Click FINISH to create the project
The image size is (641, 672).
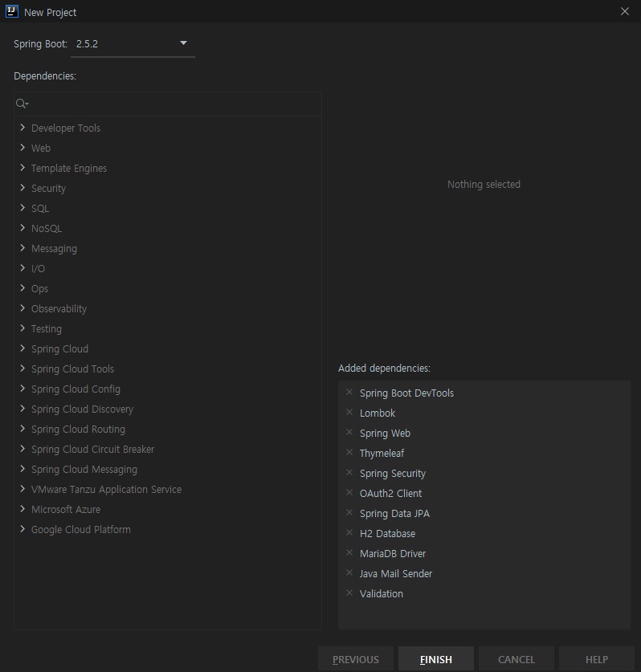[x=435, y=659]
